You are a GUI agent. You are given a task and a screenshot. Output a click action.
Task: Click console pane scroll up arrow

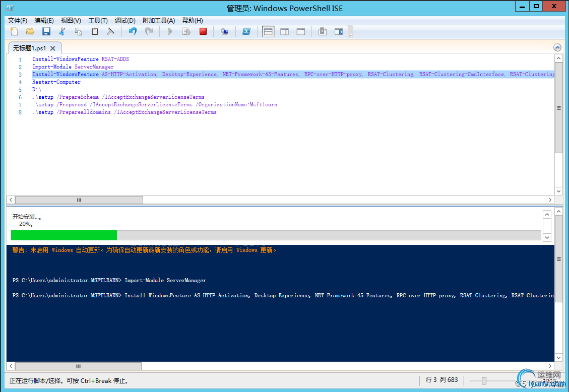coord(559,212)
